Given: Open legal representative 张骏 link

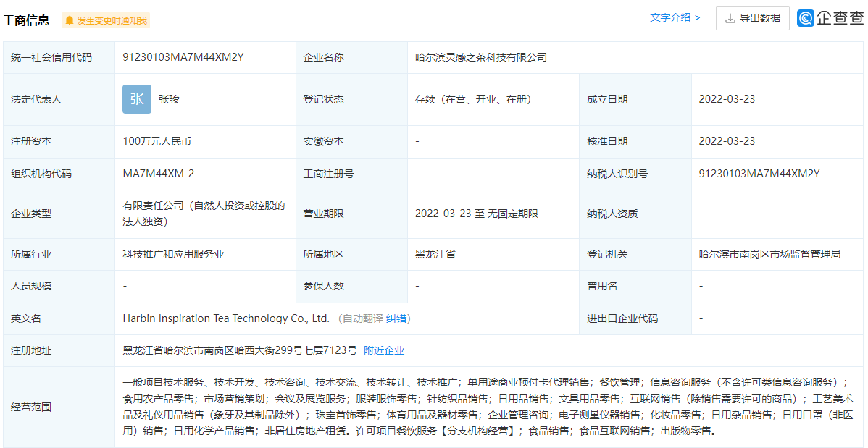Looking at the screenshot, I should coord(169,100).
